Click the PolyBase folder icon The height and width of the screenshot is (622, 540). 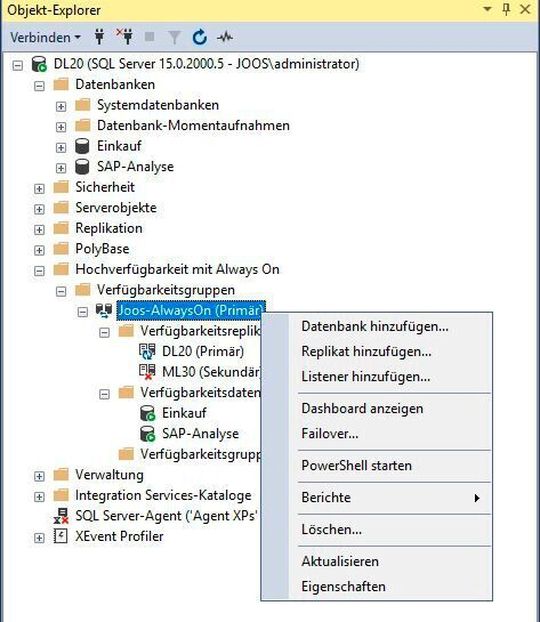coord(61,249)
